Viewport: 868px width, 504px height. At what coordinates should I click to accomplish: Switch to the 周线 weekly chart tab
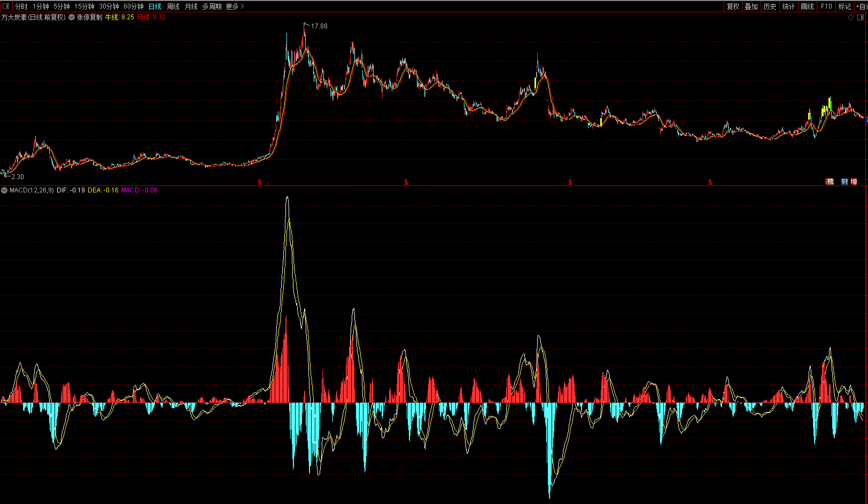point(173,6)
